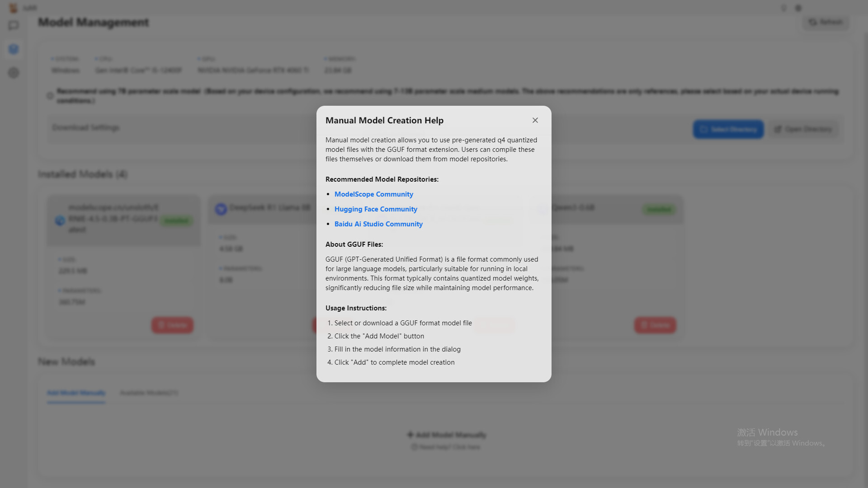Click the help circle icon beside 'Need help?'

tap(414, 447)
